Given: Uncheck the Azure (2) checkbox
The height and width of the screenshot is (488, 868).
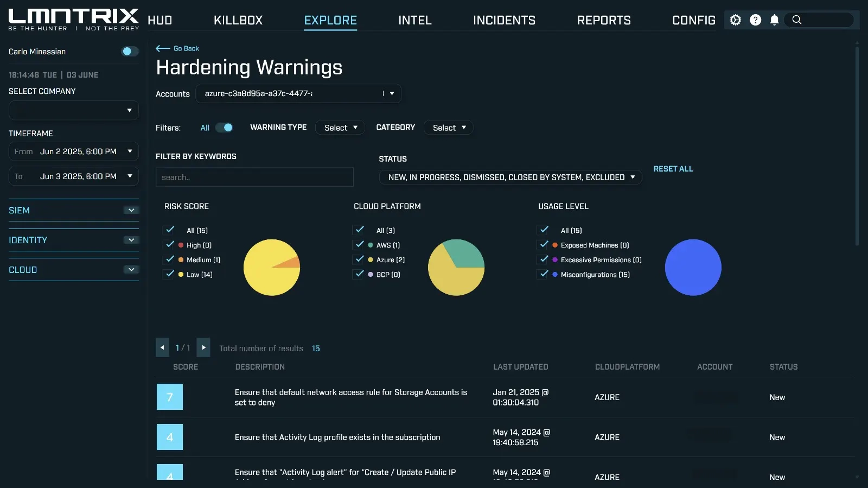Looking at the screenshot, I should pyautogui.click(x=359, y=259).
